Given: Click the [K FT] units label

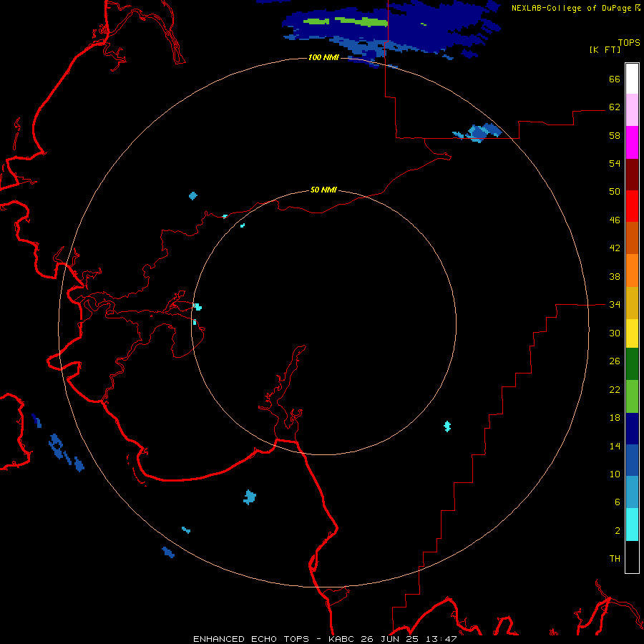Looking at the screenshot, I should pos(605,49).
